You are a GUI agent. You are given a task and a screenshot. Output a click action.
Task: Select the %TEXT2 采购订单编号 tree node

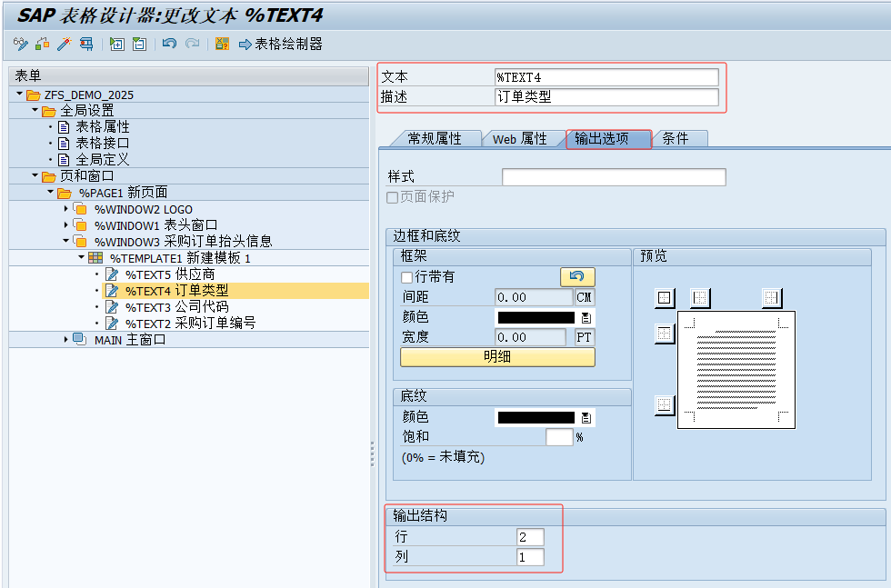point(190,324)
